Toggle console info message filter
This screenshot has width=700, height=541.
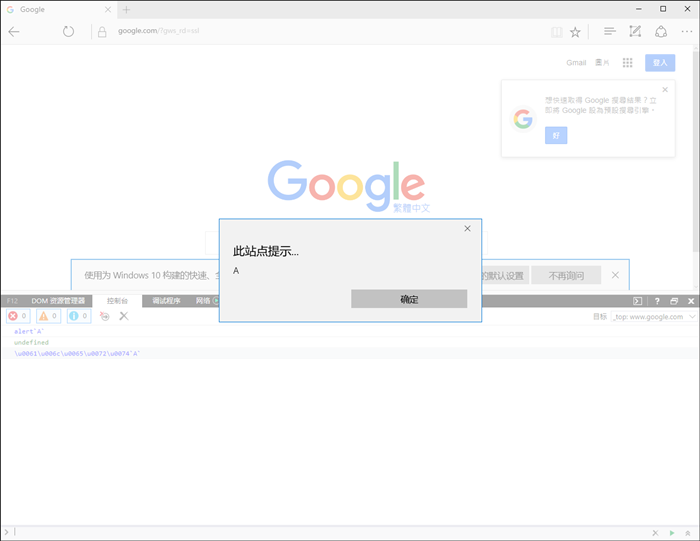pyautogui.click(x=79, y=316)
